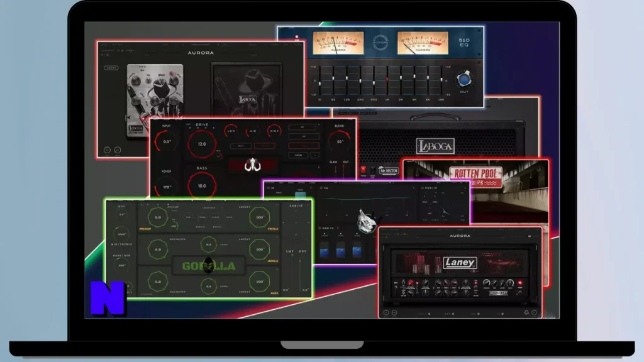Toggle the IN section power in the purple plugin
Screen dimensions: 644x362
coord(268,188)
